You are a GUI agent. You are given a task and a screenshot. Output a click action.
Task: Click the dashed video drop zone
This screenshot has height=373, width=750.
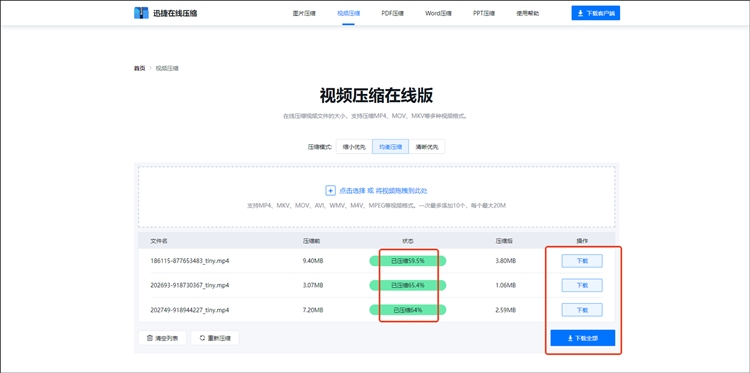376,197
